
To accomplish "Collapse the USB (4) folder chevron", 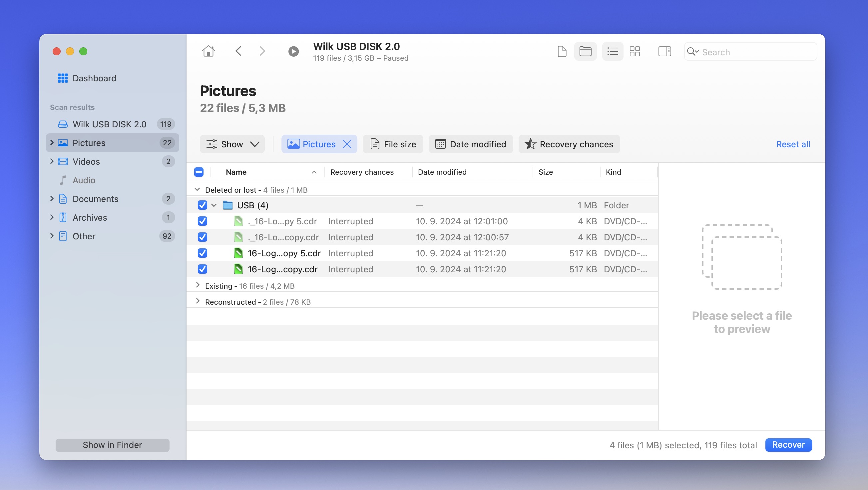I will [x=214, y=205].
